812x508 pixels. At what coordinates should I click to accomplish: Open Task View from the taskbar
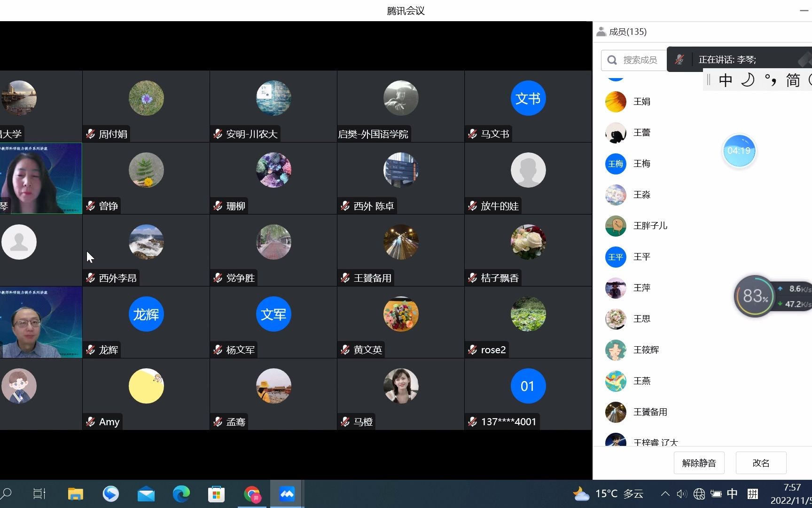pyautogui.click(x=39, y=494)
